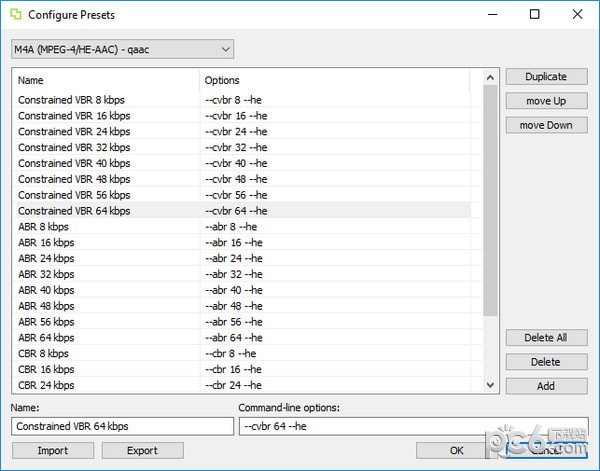The width and height of the screenshot is (600, 471).
Task: Confirm with the OK button
Action: (457, 450)
